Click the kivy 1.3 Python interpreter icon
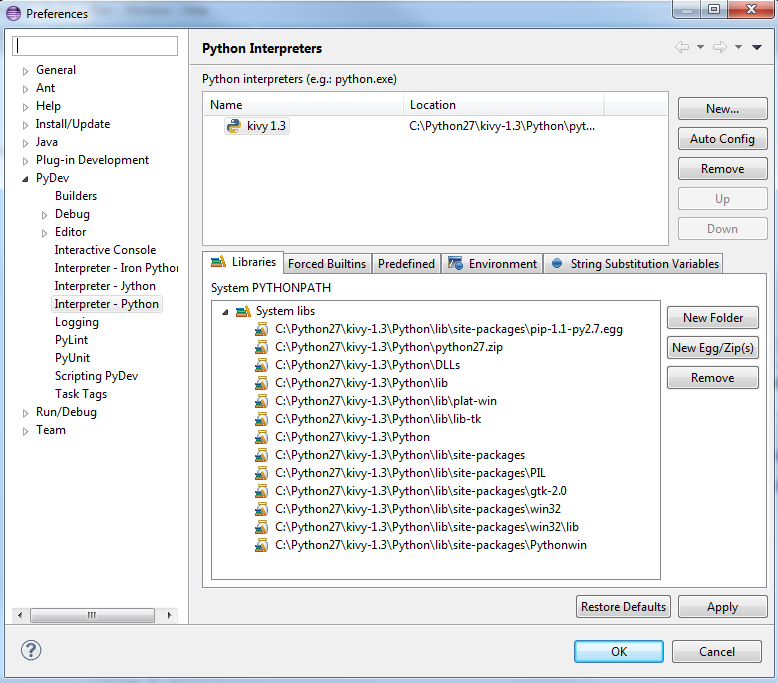The height and width of the screenshot is (683, 778). point(234,126)
